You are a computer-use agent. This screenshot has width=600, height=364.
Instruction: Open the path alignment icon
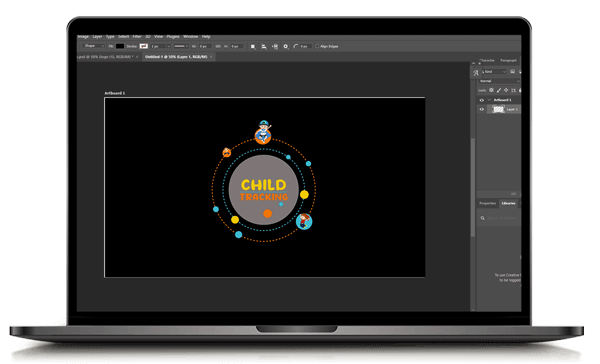264,46
